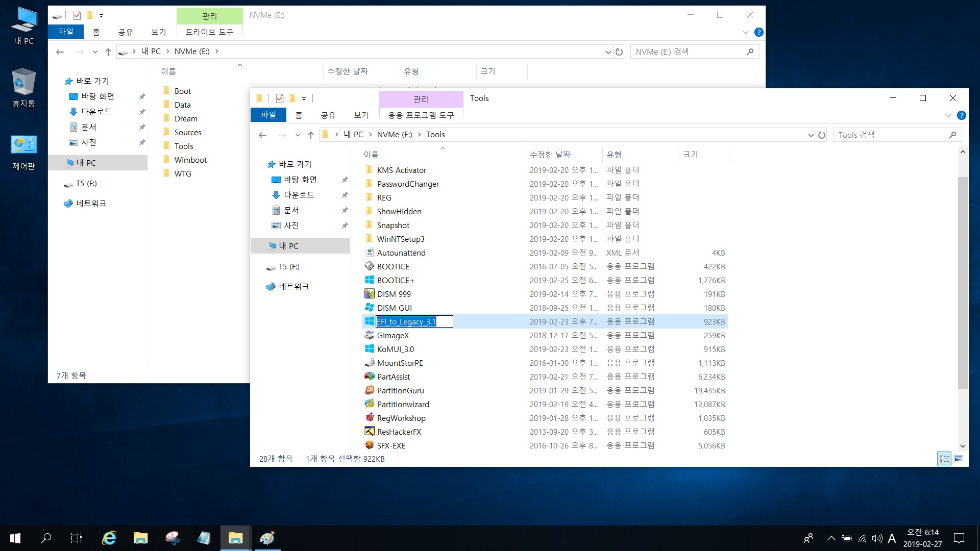Click 내 PC breadcrumb in Tools address bar

(x=354, y=135)
